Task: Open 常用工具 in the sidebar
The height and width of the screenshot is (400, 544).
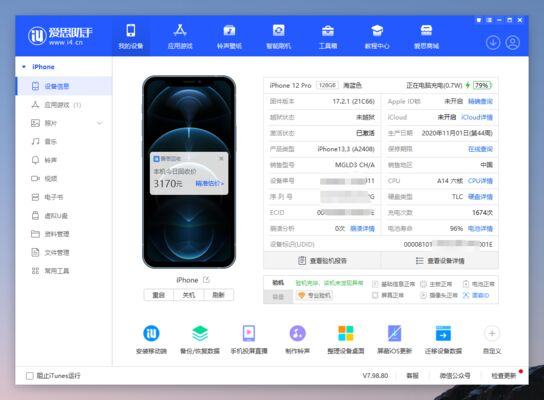Action: coord(64,271)
